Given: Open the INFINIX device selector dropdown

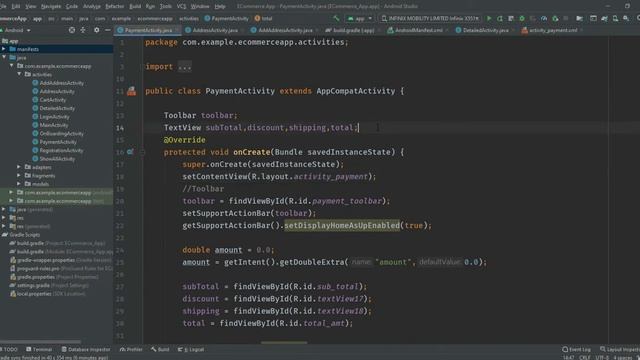Looking at the screenshot, I should point(430,18).
